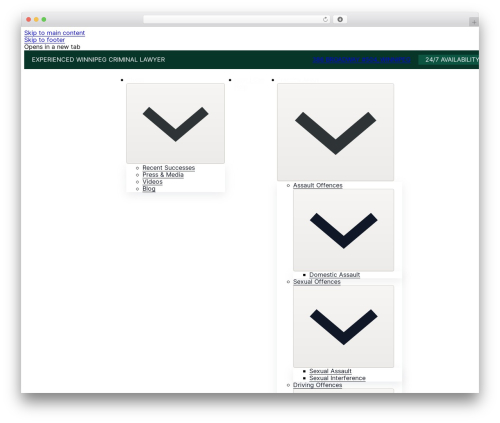Select Domestic Assault submenu item
The image size is (500, 423).
click(x=335, y=275)
